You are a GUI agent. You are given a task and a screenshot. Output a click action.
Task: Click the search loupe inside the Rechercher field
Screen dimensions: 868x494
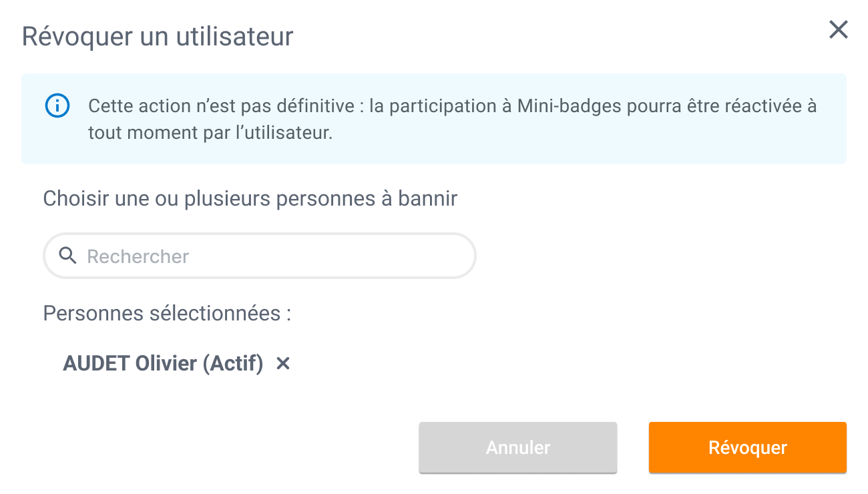click(x=67, y=256)
